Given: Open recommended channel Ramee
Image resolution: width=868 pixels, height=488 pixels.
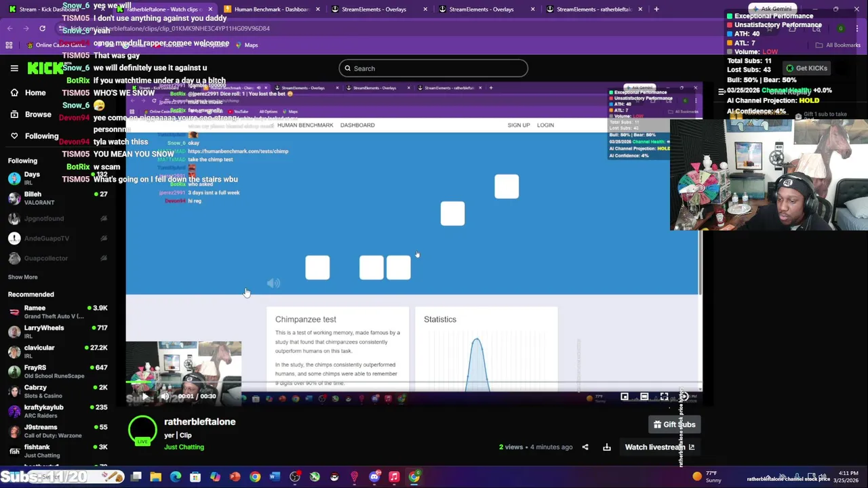Looking at the screenshot, I should tap(58, 312).
